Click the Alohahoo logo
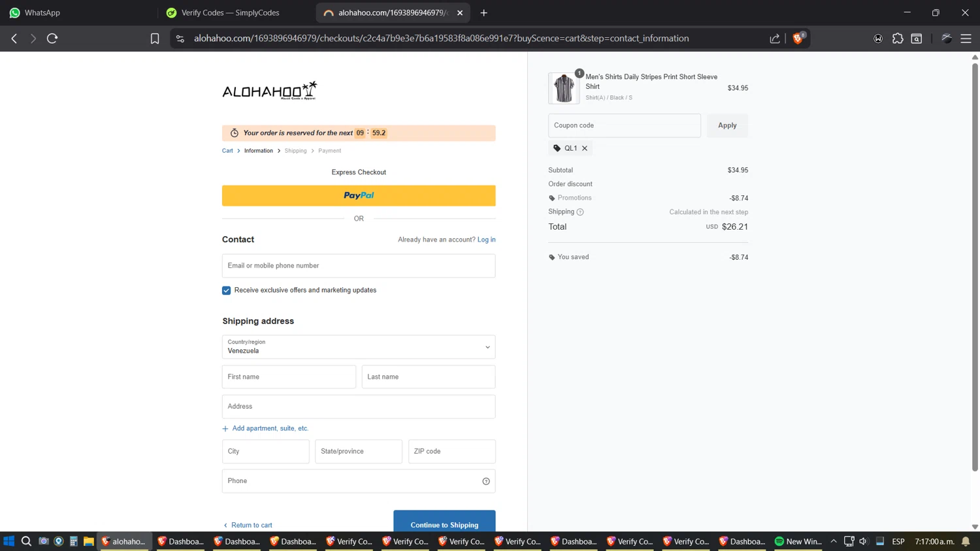Viewport: 980px width, 551px height. 270,91
